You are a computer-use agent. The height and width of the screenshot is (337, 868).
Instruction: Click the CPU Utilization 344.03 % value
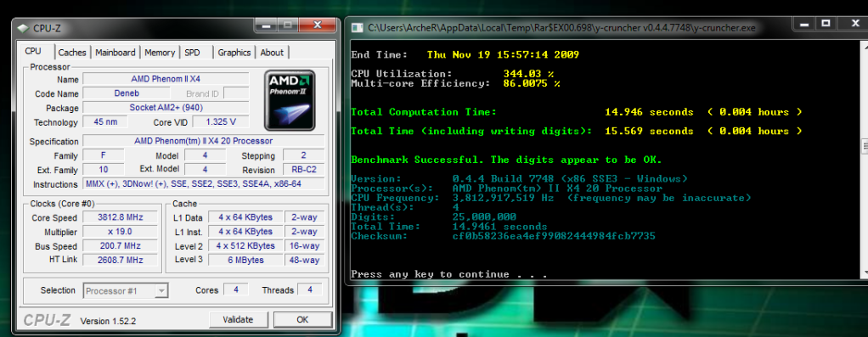click(x=528, y=74)
